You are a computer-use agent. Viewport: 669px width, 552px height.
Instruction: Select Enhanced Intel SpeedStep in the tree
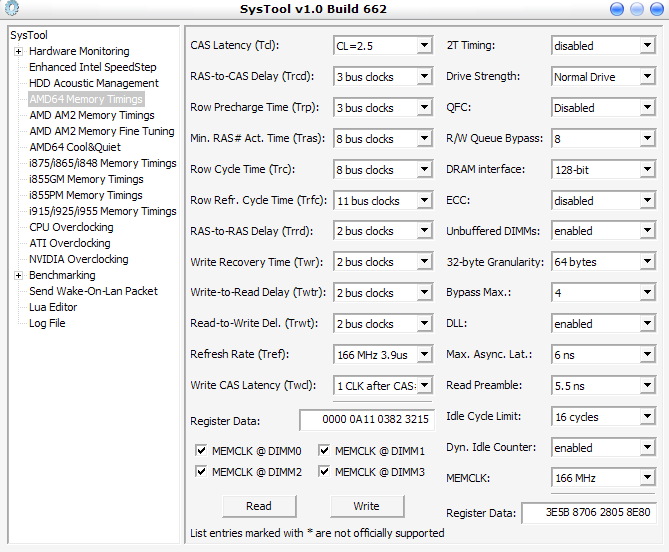click(93, 67)
